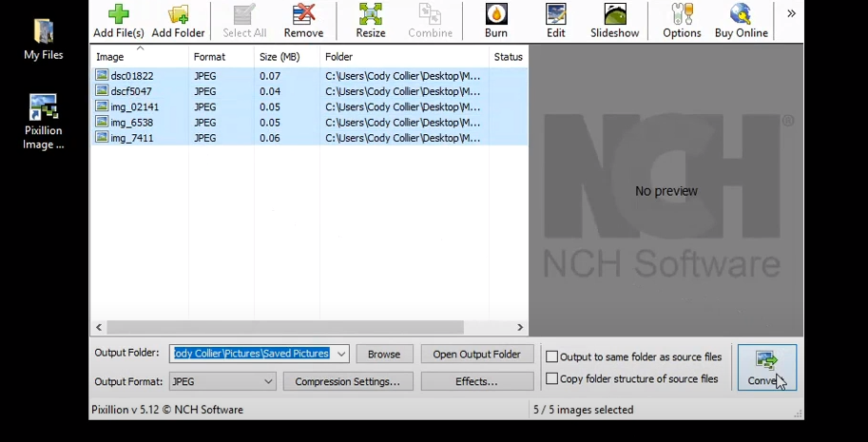Open the Output Format JPEG dropdown

click(x=222, y=381)
